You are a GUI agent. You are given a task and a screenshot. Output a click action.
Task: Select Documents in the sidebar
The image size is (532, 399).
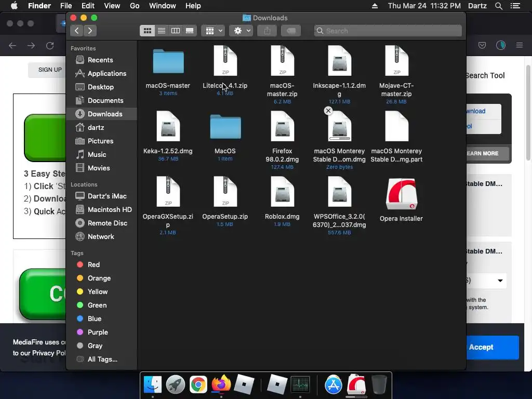point(102,101)
